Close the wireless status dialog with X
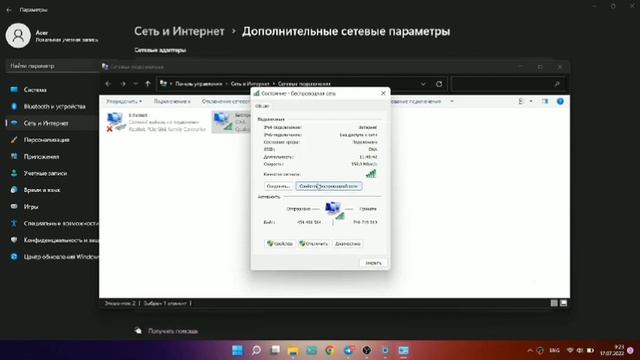 tap(383, 93)
